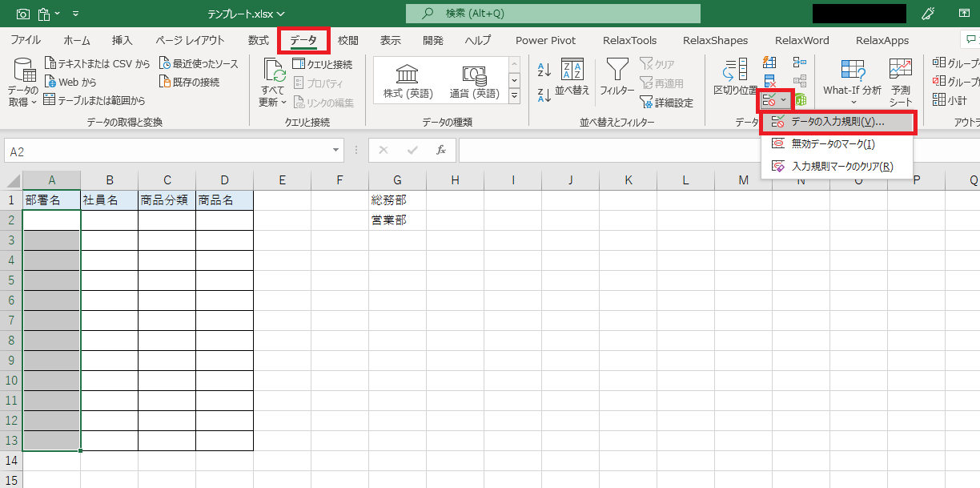This screenshot has width=980, height=488.
Task: Expand the data types gallery More arrow
Action: coord(514,96)
